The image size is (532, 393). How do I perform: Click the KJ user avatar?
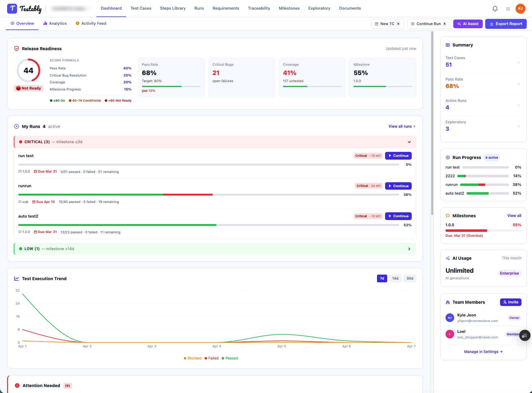521,9
